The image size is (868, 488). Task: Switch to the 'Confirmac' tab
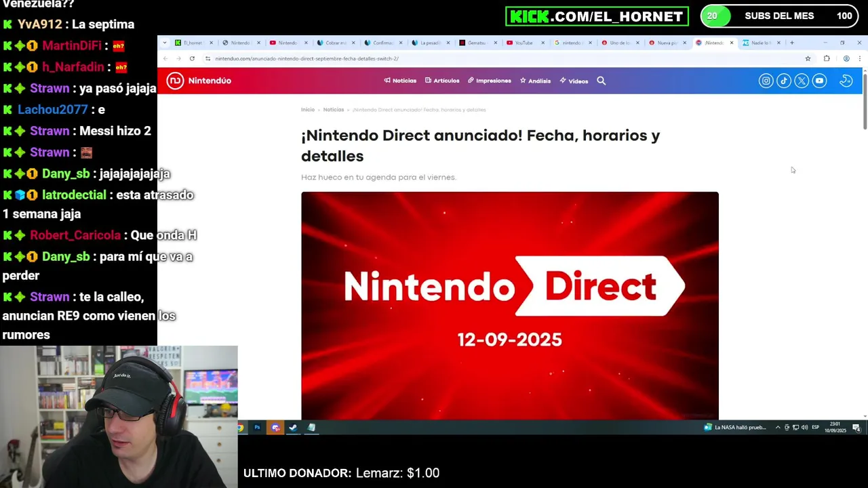383,43
